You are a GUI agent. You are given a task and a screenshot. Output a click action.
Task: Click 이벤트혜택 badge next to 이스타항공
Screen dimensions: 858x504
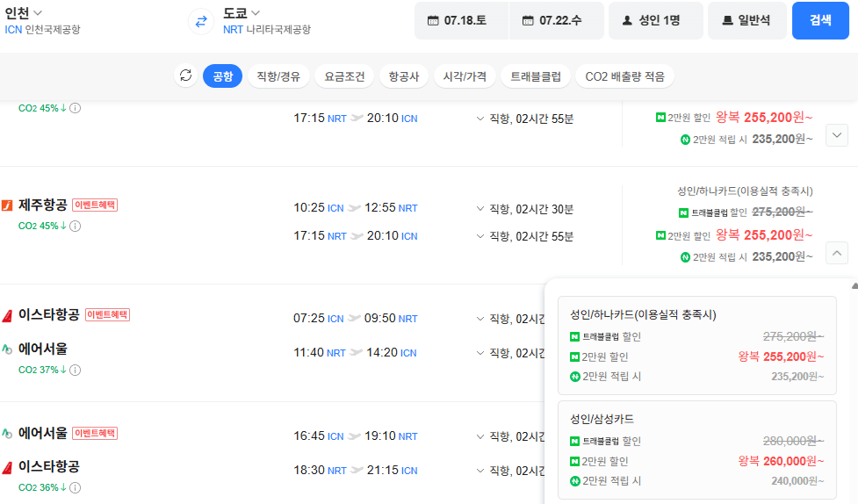point(107,314)
